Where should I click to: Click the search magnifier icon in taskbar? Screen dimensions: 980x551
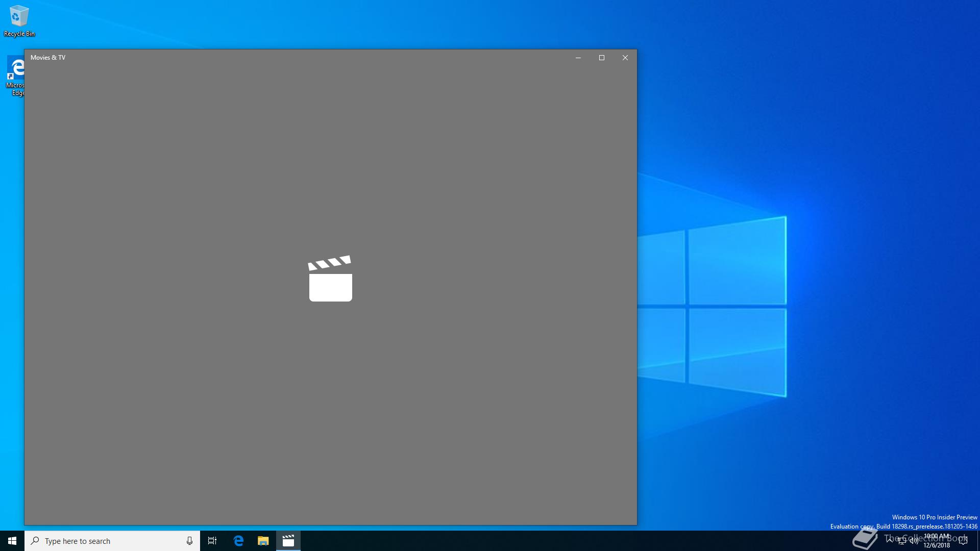35,541
